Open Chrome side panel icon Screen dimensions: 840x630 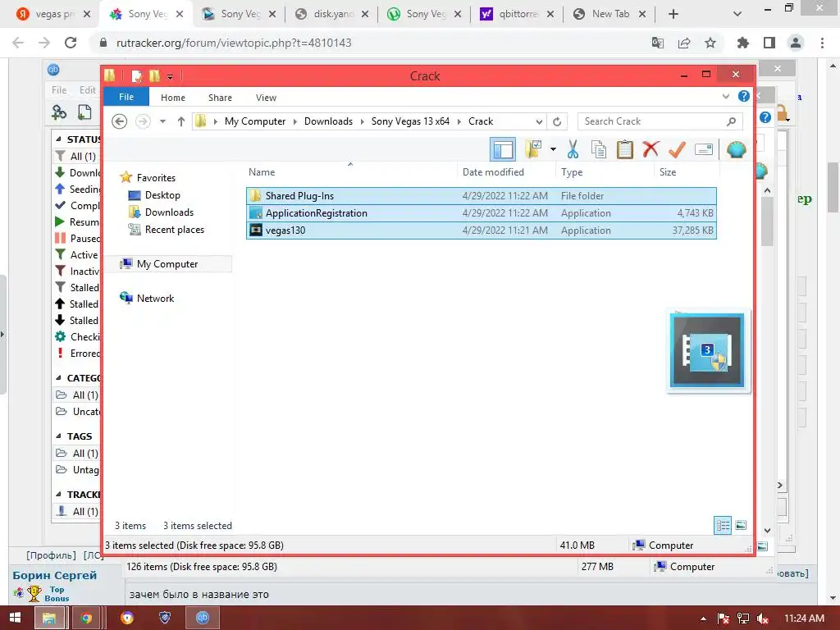[x=769, y=43]
